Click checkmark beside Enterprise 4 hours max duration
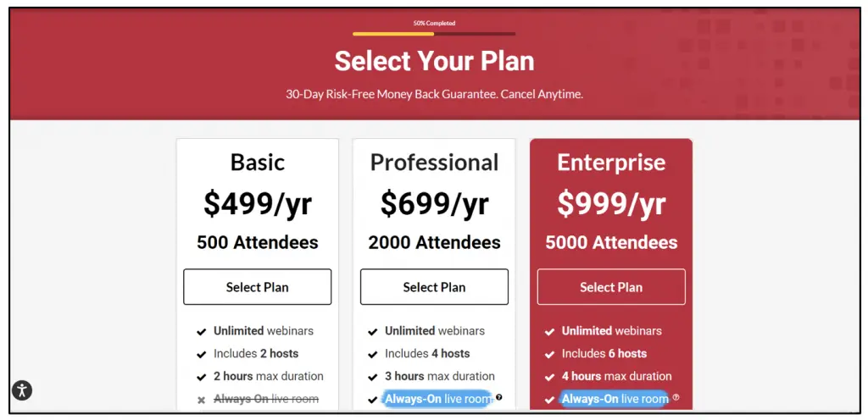This screenshot has height=420, width=868. (x=549, y=377)
